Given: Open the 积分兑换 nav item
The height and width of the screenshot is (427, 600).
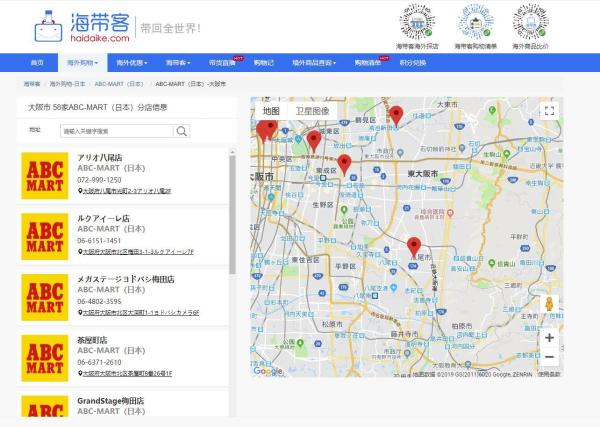Looking at the screenshot, I should tap(412, 63).
